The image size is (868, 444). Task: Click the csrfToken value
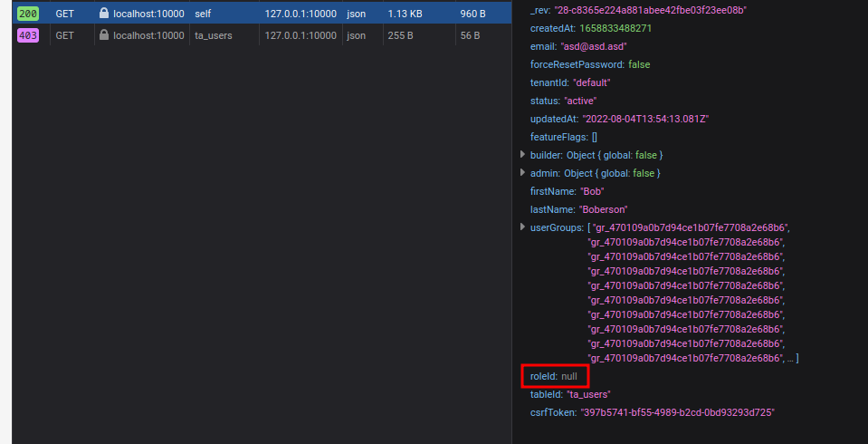coord(677,413)
